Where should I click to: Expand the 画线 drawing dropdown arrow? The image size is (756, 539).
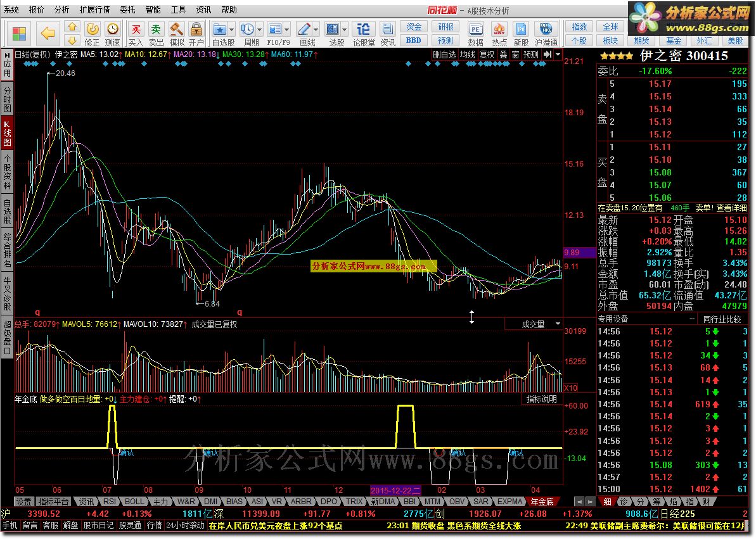(316, 29)
